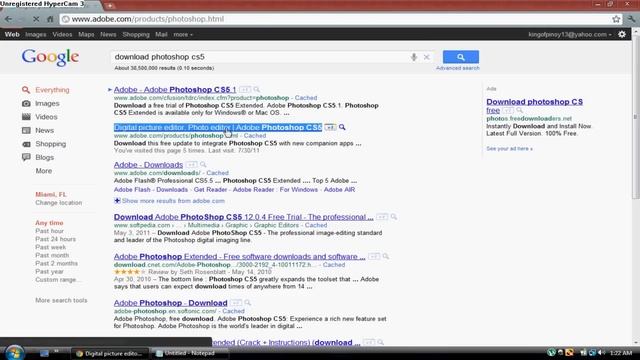The width and height of the screenshot is (640, 360).
Task: Filter by Past year
Action: coord(49,271)
